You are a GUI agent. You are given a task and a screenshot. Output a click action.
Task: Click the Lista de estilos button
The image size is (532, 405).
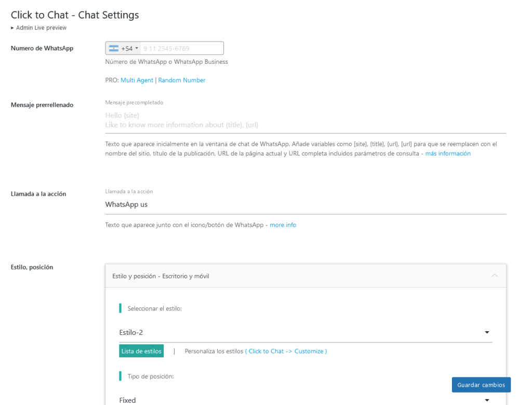[141, 351]
